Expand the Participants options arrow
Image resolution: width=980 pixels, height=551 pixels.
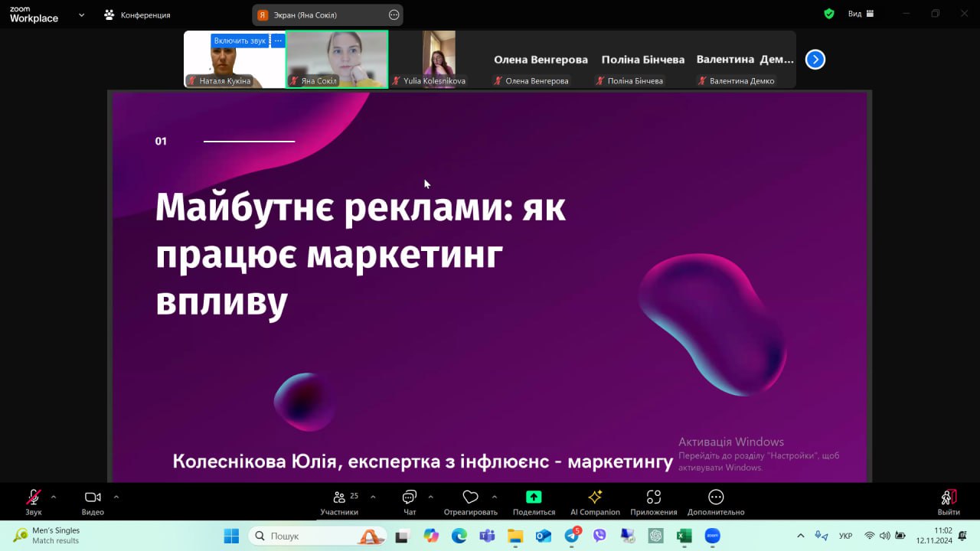[x=373, y=497]
